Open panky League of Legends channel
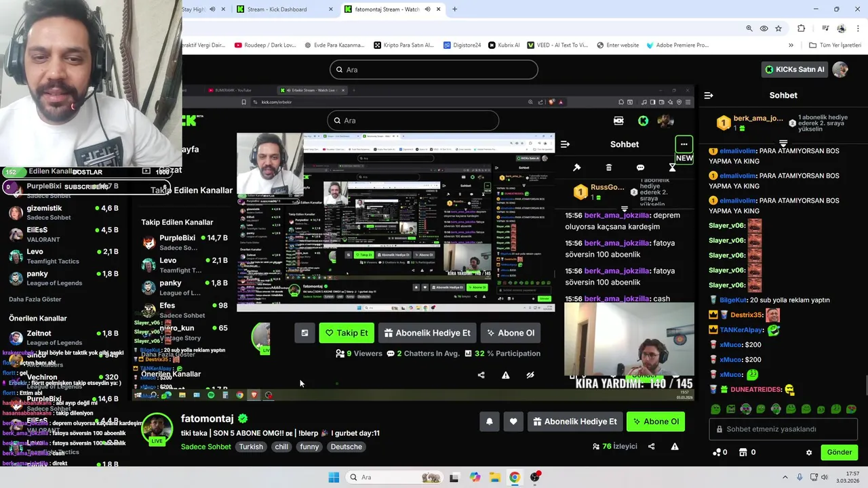This screenshot has width=868, height=488. click(x=64, y=278)
